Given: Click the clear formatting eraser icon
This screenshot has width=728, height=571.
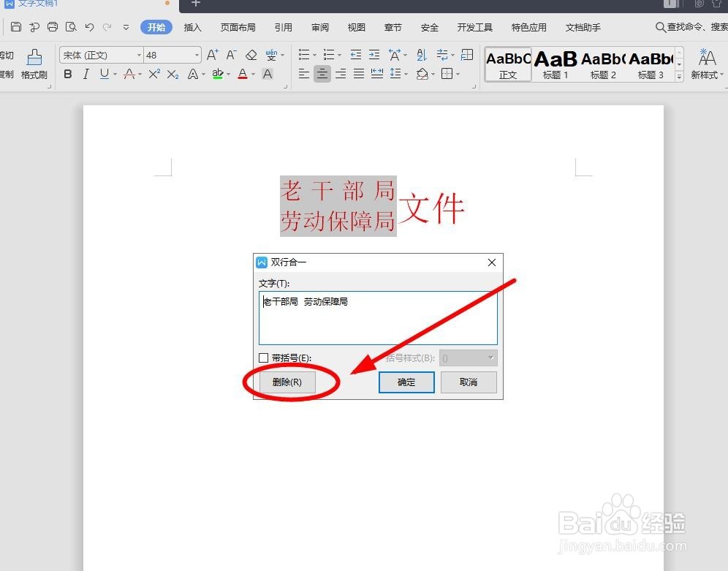Looking at the screenshot, I should coord(251,55).
